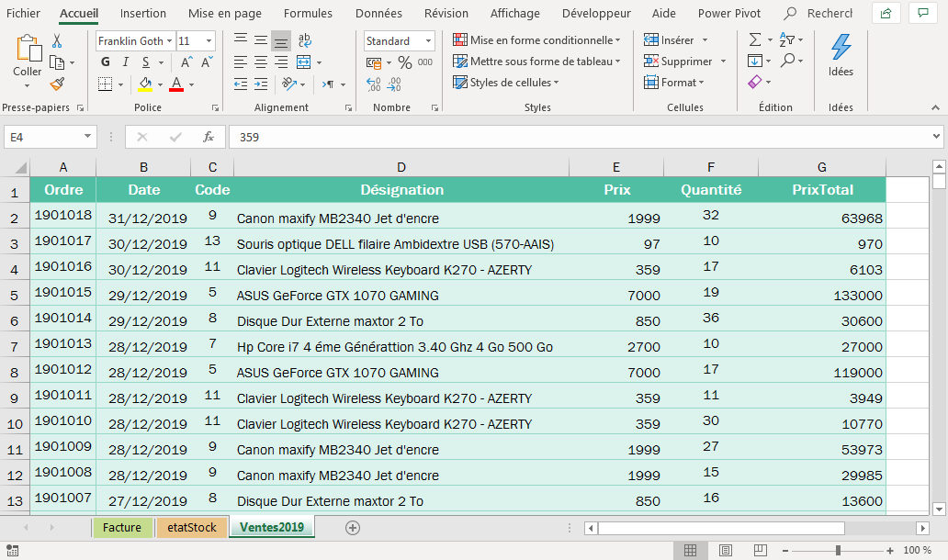The height and width of the screenshot is (560, 948).
Task: Click the Insérer cells button
Action: click(x=675, y=39)
